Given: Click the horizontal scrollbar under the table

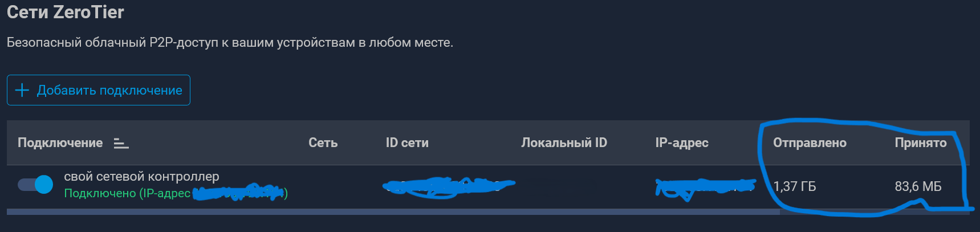Looking at the screenshot, I should coord(393,211).
